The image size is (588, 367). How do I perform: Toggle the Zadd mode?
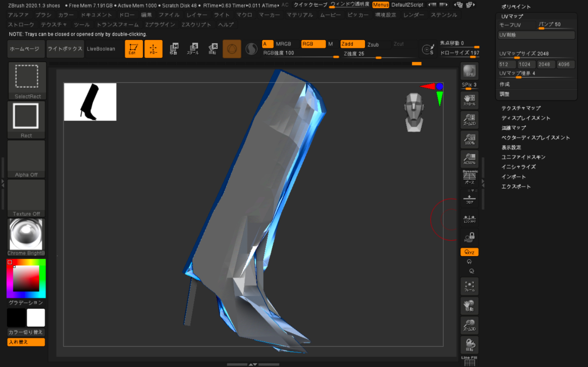point(352,44)
